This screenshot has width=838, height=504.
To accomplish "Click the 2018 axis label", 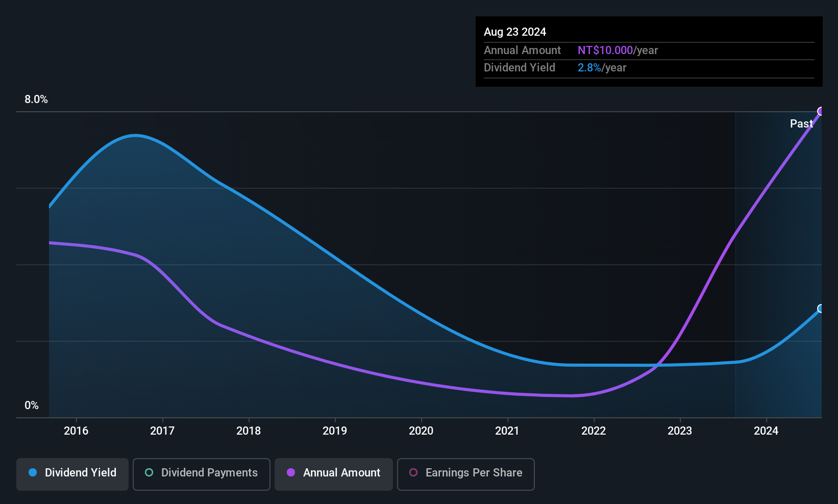I will point(249,431).
